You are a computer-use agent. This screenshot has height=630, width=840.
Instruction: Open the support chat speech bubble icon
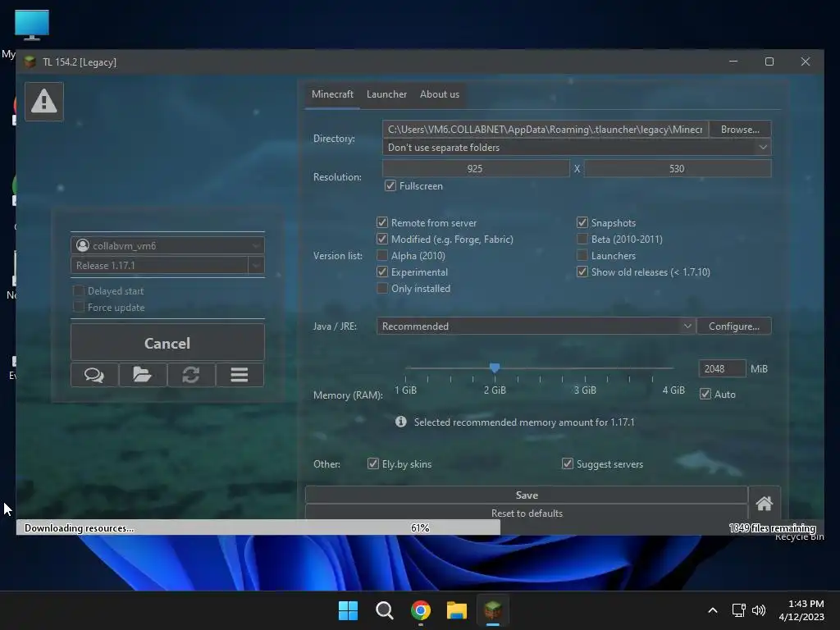[x=94, y=374]
